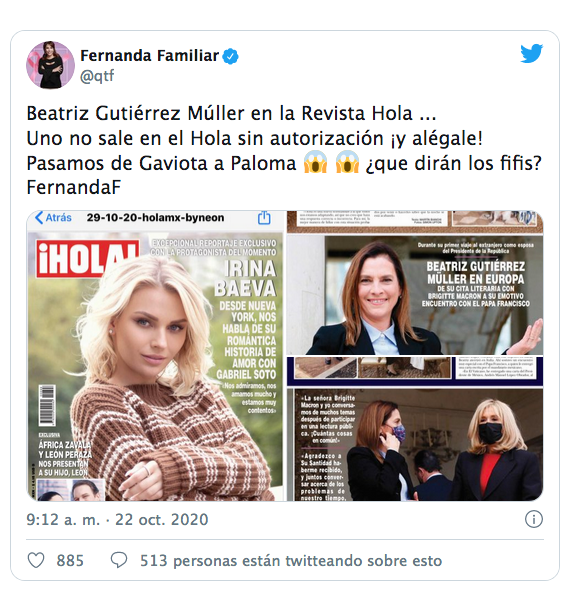Click the info circle icon
The height and width of the screenshot is (591, 573).
click(533, 519)
